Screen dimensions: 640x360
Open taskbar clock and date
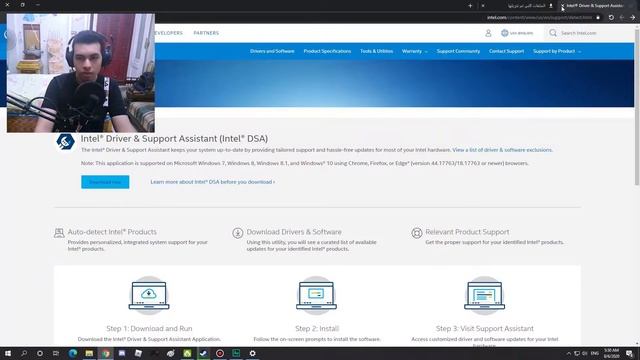[611, 353]
